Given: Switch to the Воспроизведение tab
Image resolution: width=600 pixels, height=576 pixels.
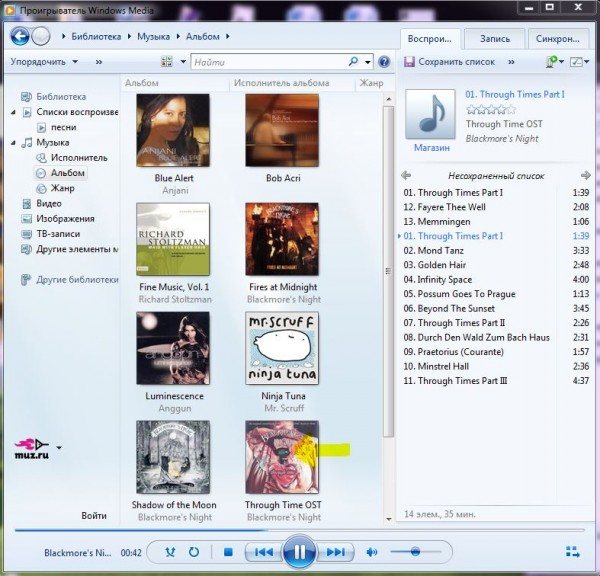Looking at the screenshot, I should 430,39.
